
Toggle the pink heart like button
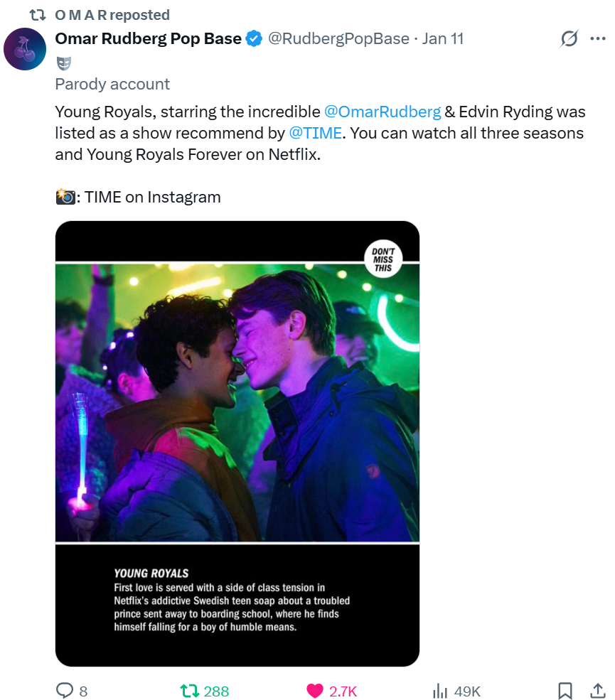(314, 690)
